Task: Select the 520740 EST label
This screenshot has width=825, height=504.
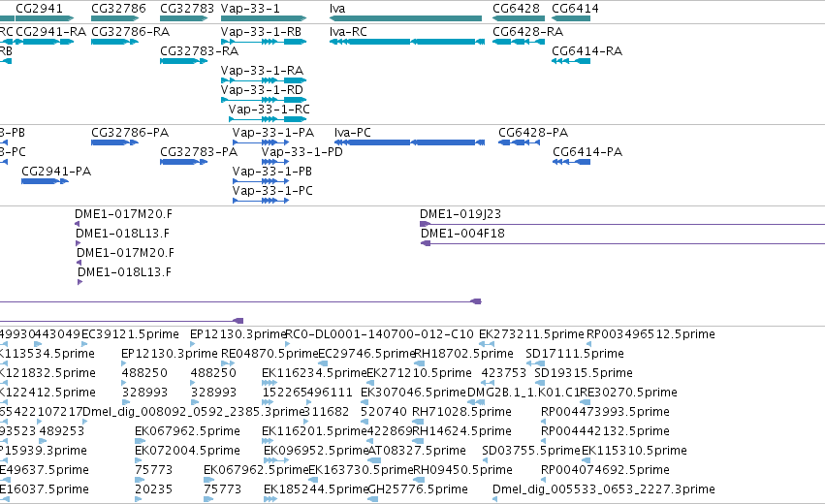Action: [x=384, y=412]
